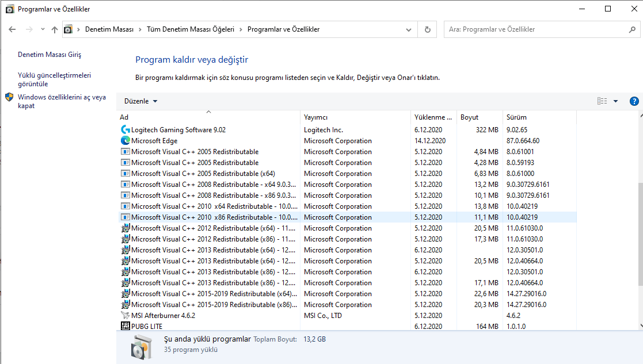Expand chevron after Denetim Masası breadcrumb

tap(140, 29)
